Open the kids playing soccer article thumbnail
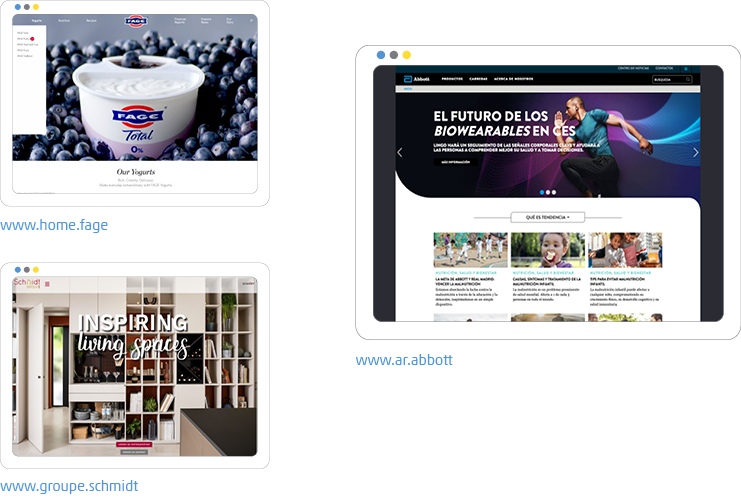 (x=470, y=250)
